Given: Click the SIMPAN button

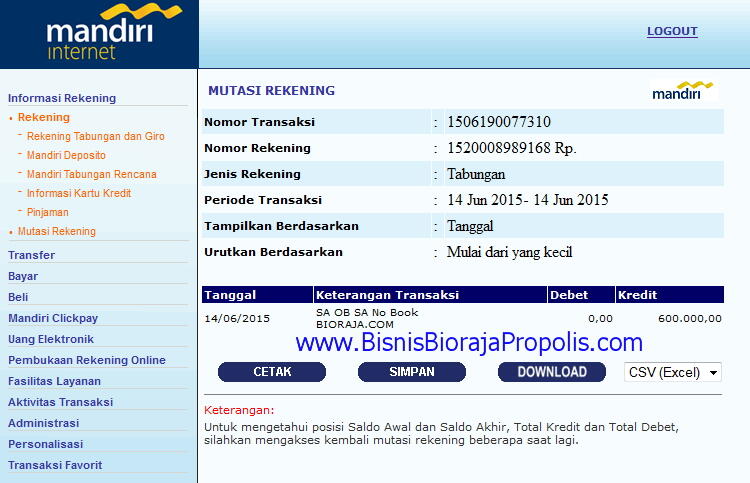Looking at the screenshot, I should (x=412, y=372).
